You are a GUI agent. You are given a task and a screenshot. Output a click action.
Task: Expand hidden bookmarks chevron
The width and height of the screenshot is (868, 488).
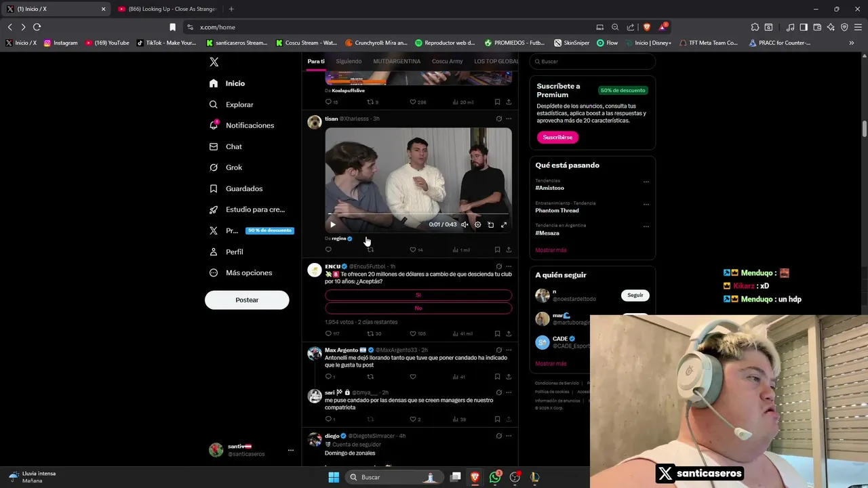coord(852,43)
